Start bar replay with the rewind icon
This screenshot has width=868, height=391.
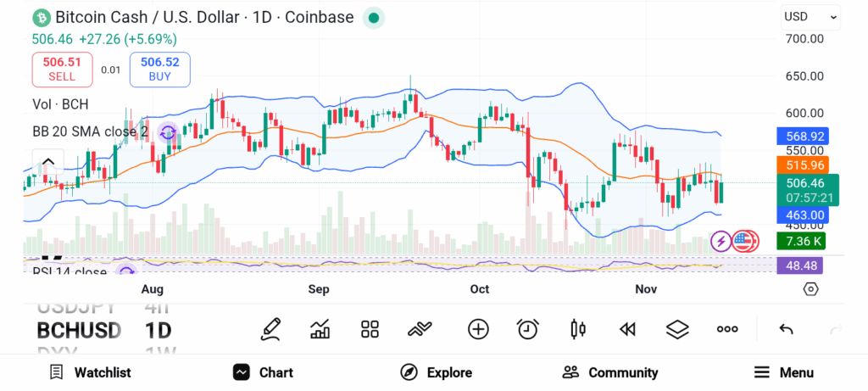click(627, 329)
